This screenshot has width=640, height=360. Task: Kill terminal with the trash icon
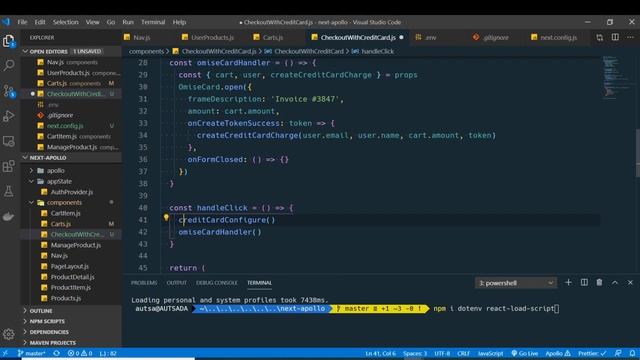coord(599,282)
